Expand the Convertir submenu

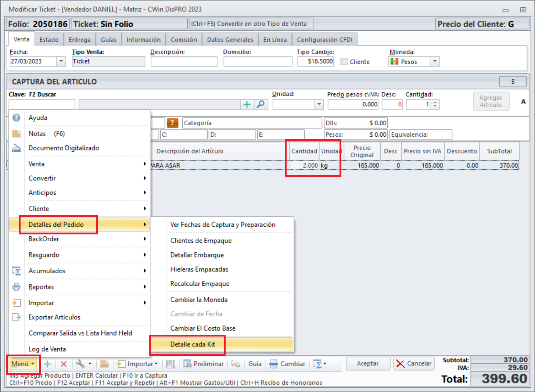(79, 178)
